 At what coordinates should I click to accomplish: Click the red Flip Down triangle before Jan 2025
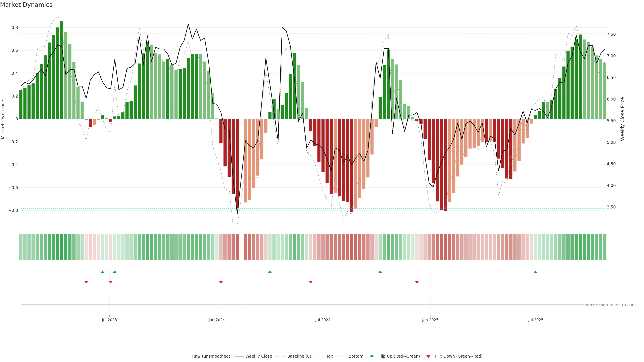tap(417, 282)
